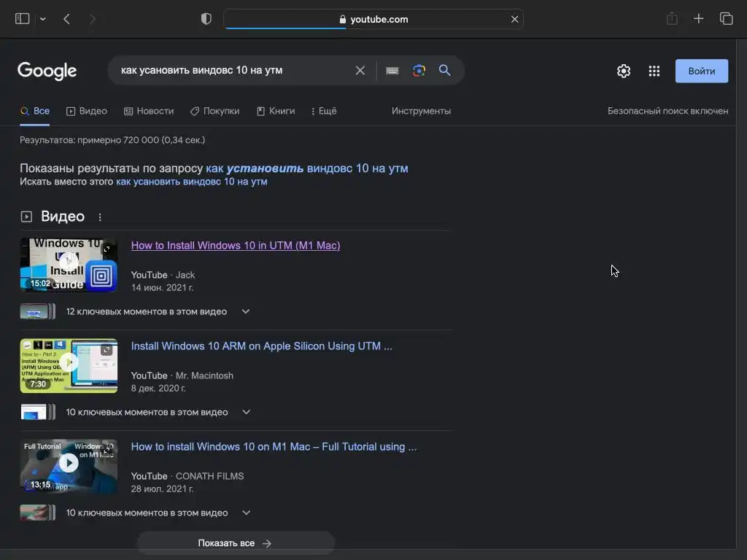Click the 12 ключевых моментов в этом видео text

pyautogui.click(x=146, y=311)
